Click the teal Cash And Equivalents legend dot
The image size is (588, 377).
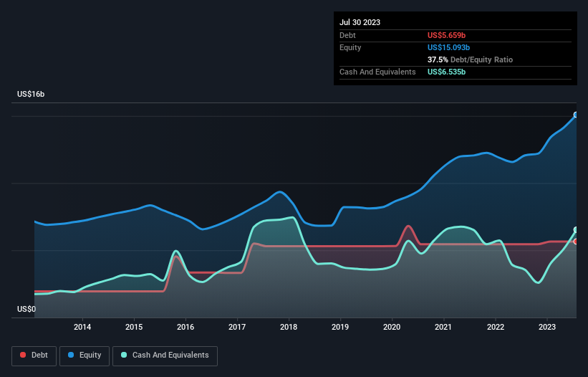click(124, 355)
